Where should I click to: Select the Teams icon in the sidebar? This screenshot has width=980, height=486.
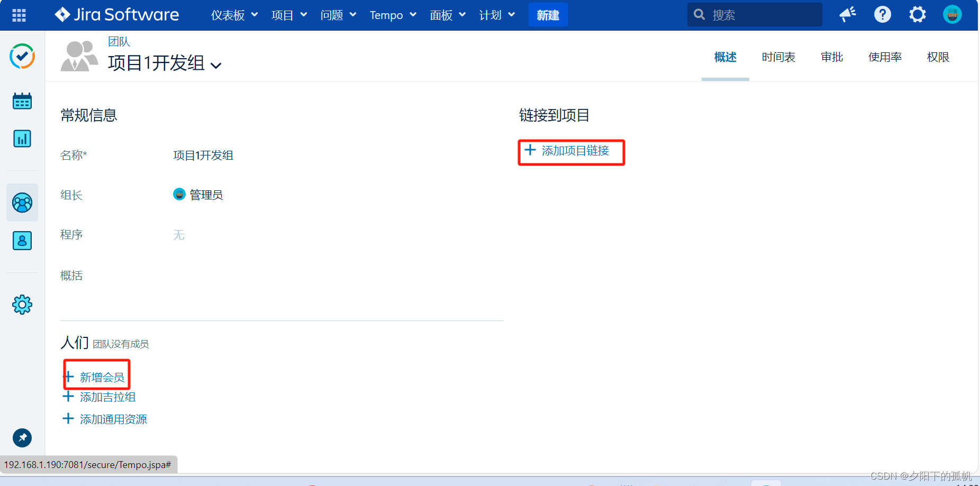[22, 202]
